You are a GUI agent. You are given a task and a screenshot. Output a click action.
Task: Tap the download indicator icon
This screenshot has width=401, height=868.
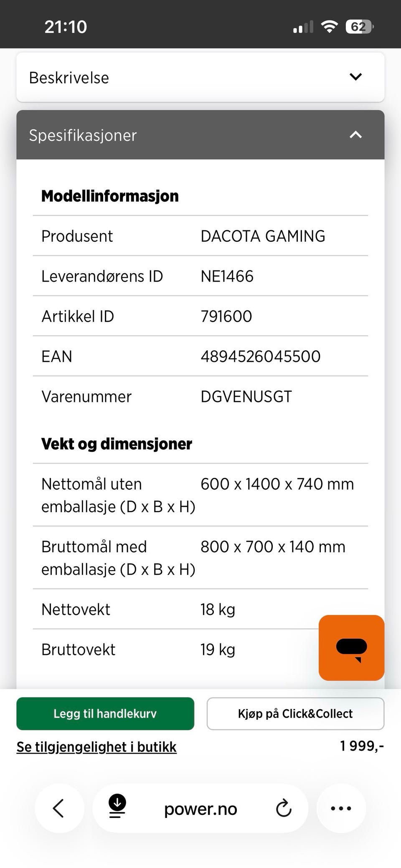point(117,806)
